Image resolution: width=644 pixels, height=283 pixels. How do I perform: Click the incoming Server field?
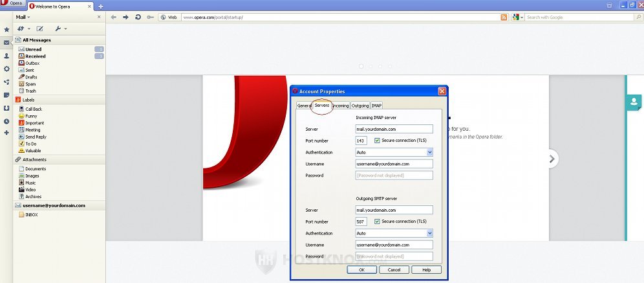click(394, 129)
